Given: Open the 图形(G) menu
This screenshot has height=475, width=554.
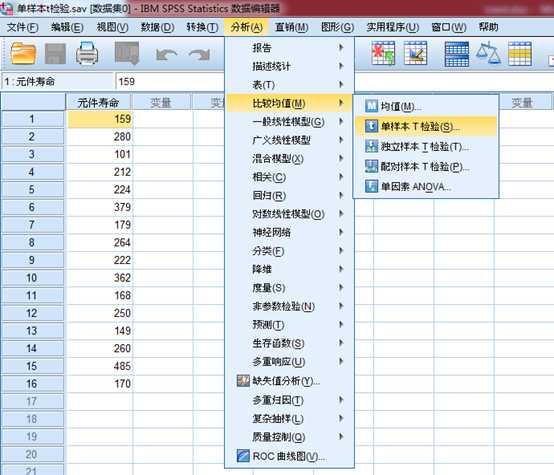Looking at the screenshot, I should coord(337,27).
